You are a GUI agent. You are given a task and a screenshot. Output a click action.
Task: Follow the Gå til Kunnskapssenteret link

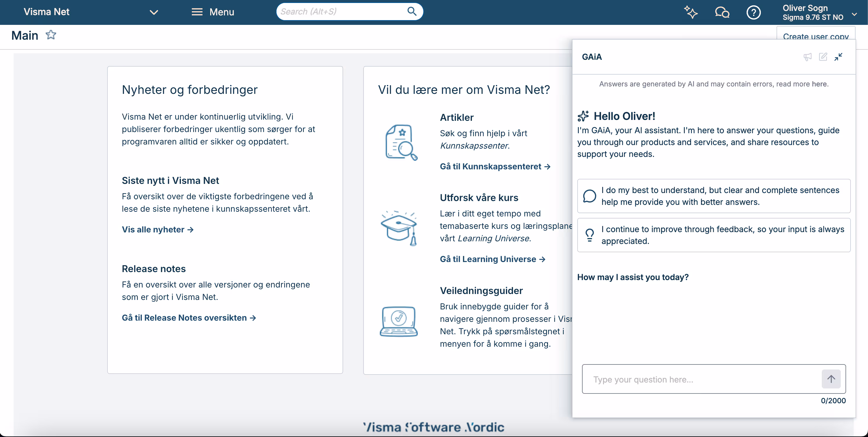click(495, 166)
